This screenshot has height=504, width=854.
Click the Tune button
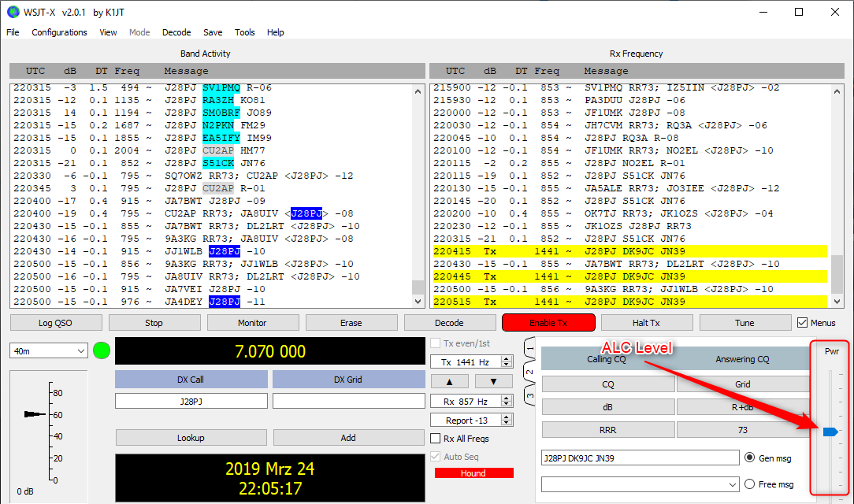pos(745,323)
